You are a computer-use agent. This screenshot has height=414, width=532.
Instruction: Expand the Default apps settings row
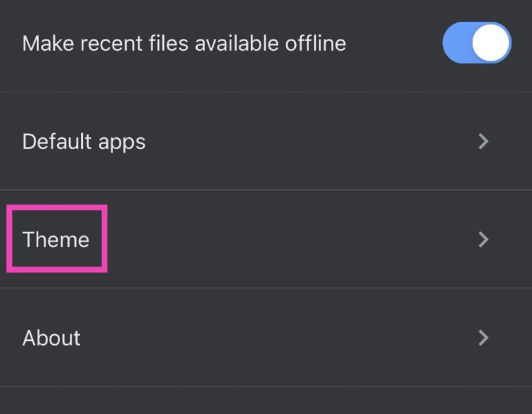[x=264, y=141]
